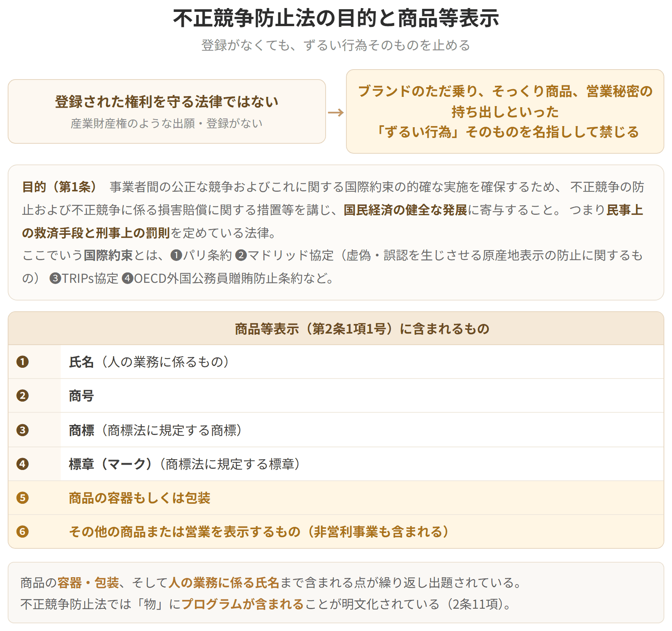Click the heading 登録された権利を守る法律ではない
672x631 pixels.
pyautogui.click(x=167, y=102)
